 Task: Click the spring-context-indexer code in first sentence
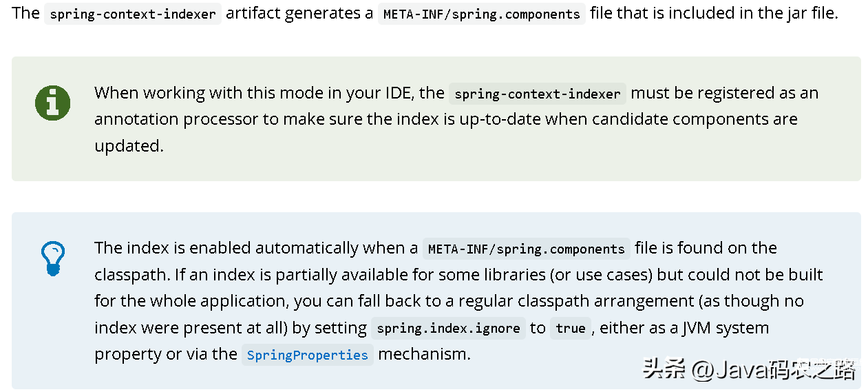[133, 14]
